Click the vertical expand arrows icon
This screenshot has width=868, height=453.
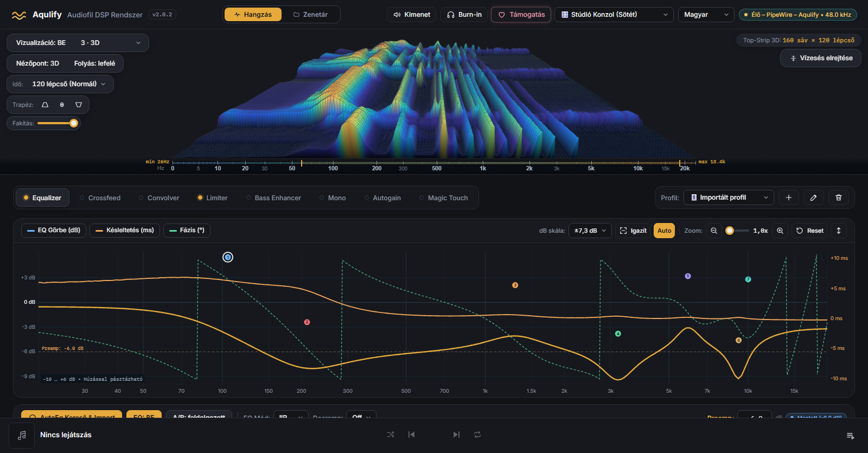click(839, 231)
